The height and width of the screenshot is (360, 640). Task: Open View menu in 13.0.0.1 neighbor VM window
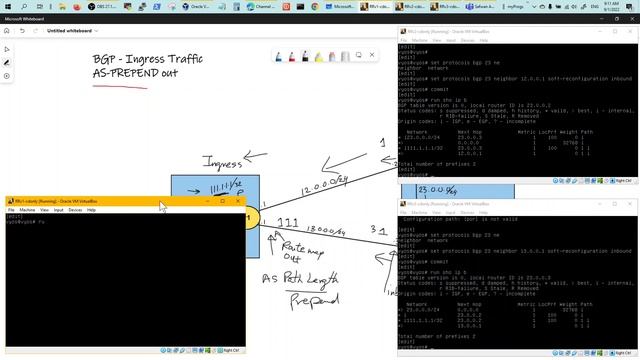coord(437,213)
